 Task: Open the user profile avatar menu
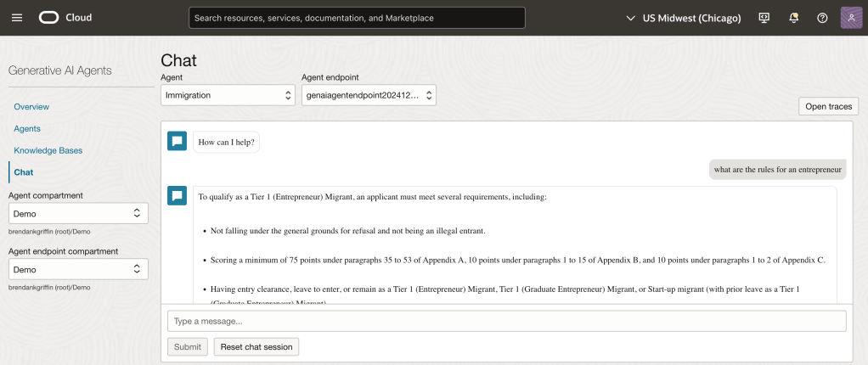(x=852, y=18)
